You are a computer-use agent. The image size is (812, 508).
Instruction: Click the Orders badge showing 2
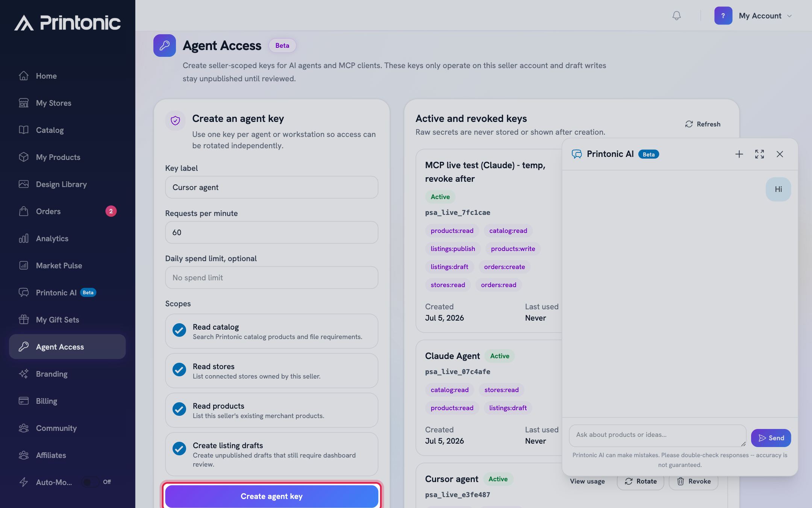(111, 211)
